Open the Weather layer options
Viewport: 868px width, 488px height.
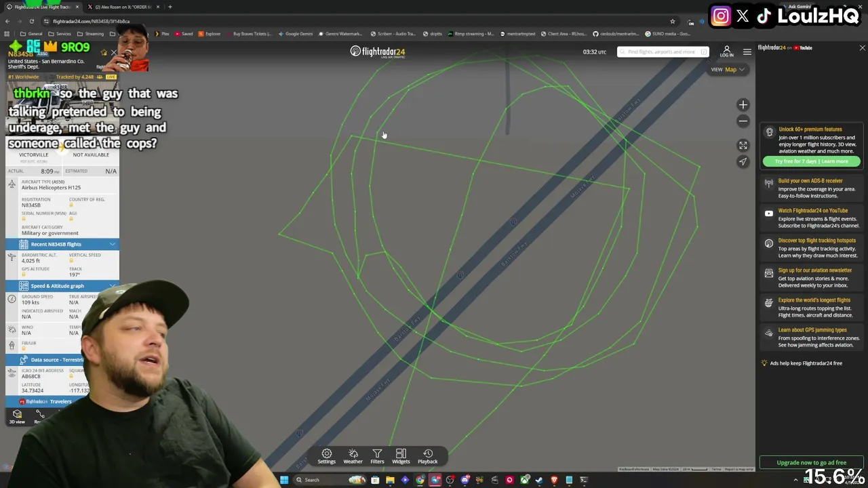pos(353,456)
